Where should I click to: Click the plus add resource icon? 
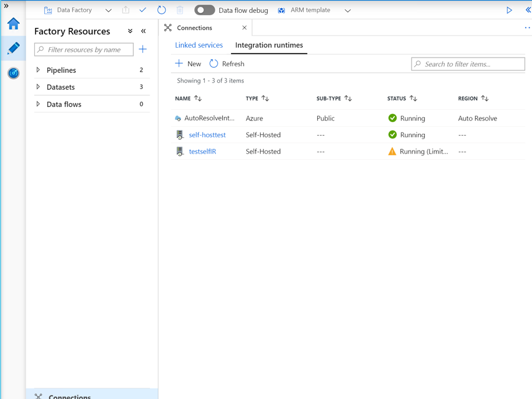(x=143, y=49)
